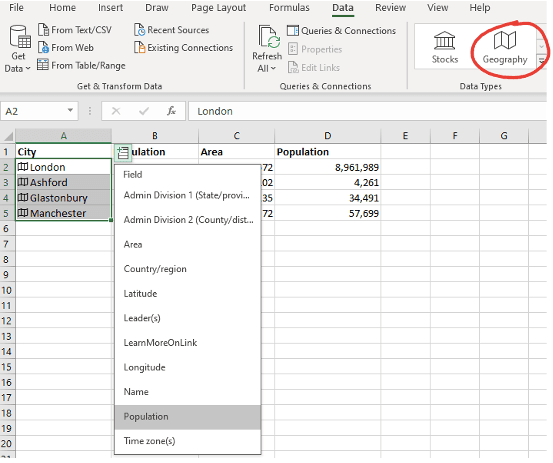The height and width of the screenshot is (463, 553).
Task: Click the Glastonbury map card icon
Action: 23,197
